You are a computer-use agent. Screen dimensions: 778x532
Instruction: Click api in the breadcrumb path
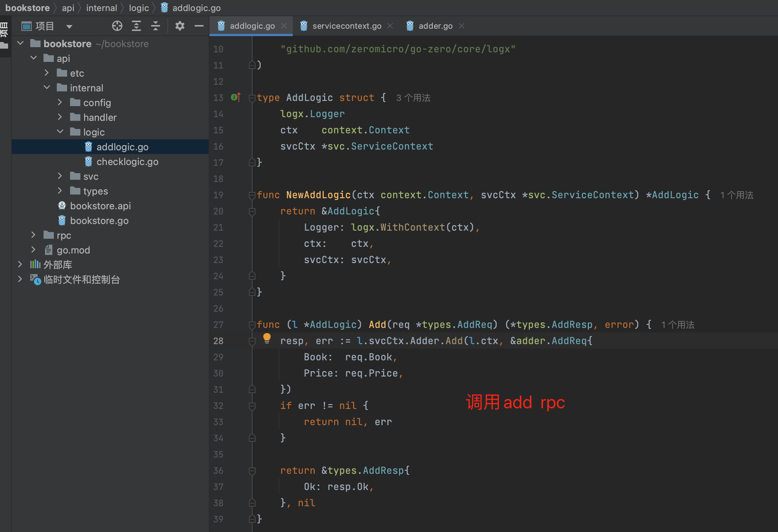point(68,8)
